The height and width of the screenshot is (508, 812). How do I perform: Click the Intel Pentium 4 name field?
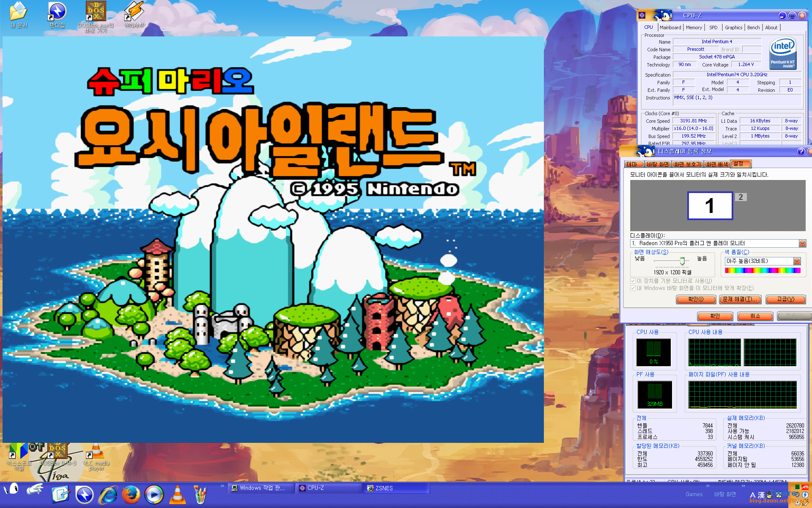tap(717, 42)
